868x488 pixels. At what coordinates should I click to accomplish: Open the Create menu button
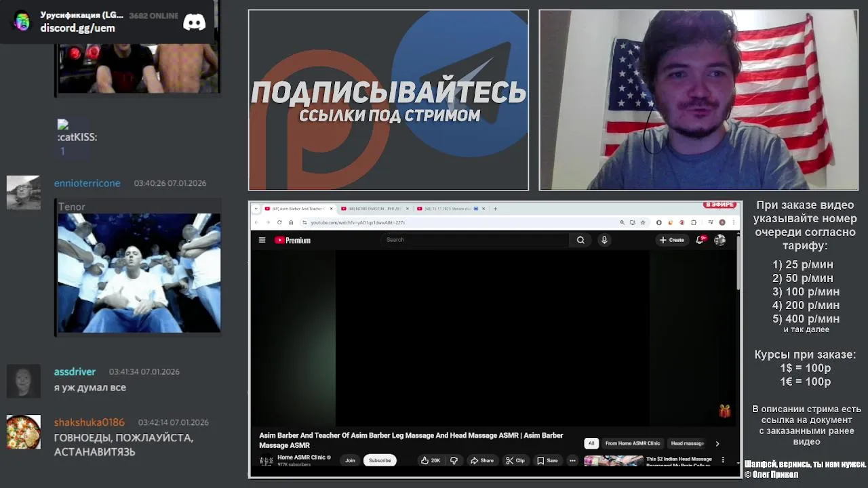[x=672, y=240]
